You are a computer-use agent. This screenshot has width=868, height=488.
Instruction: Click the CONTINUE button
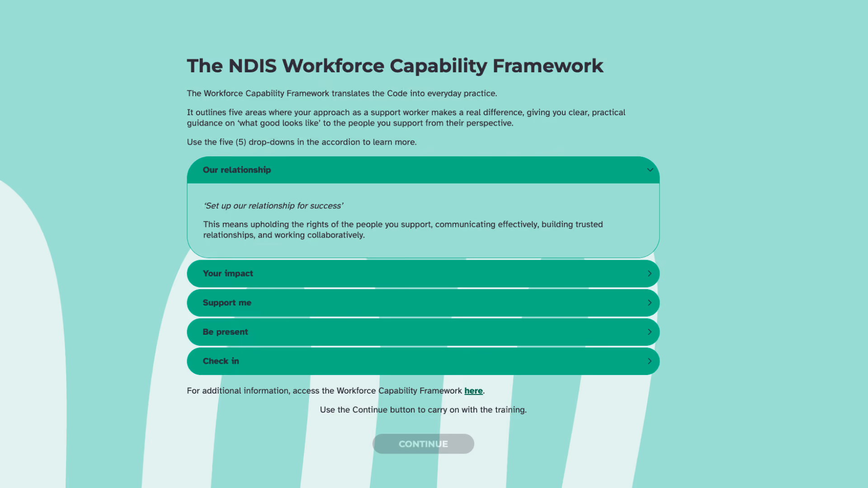[423, 444]
